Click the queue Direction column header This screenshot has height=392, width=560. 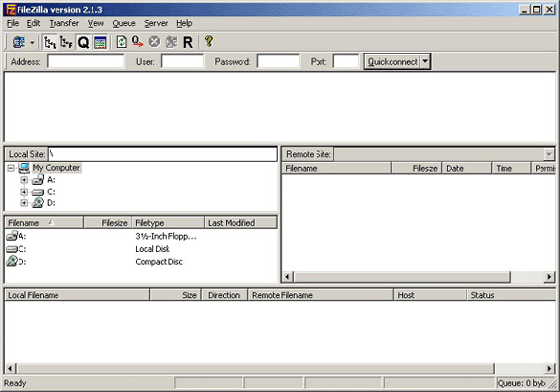coord(224,295)
